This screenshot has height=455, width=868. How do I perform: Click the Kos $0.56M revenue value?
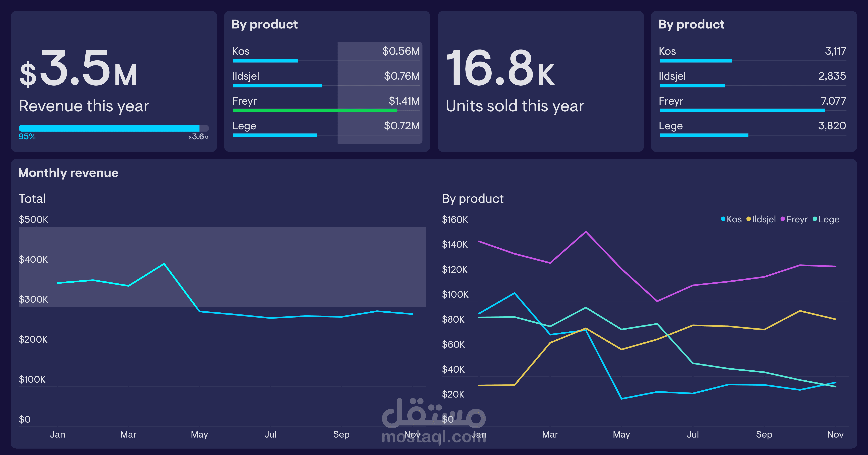[x=401, y=51]
